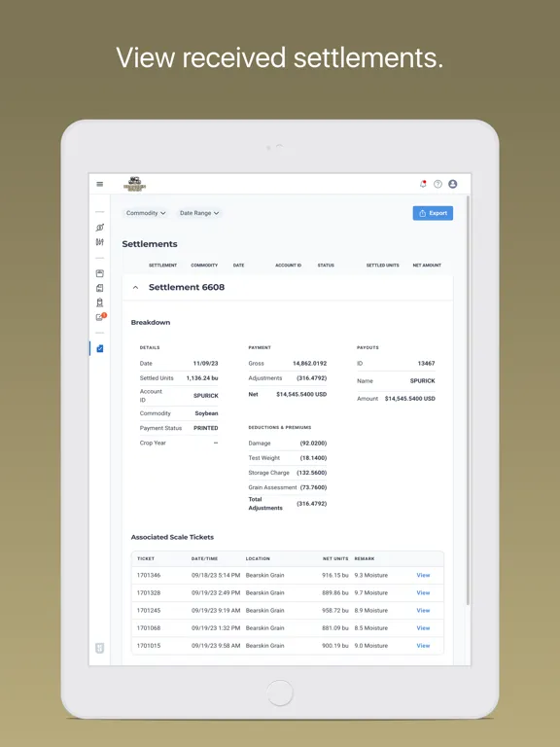Click ticket number 1701346
This screenshot has width=560, height=747.
(149, 575)
